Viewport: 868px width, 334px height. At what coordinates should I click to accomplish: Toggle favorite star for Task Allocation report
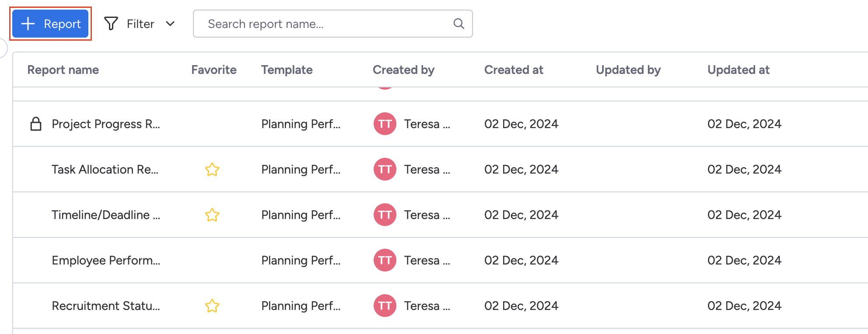tap(212, 169)
